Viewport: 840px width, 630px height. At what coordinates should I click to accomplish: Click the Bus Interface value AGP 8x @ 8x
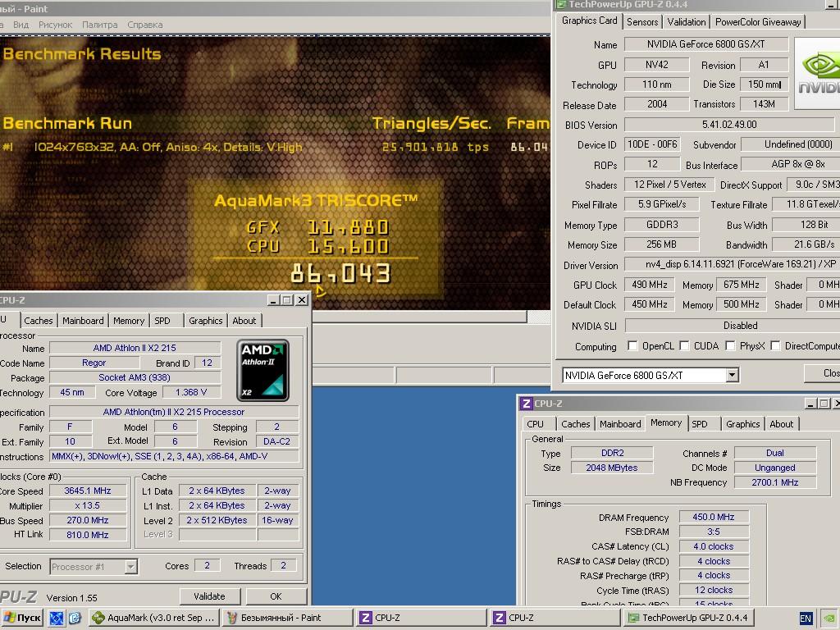[x=791, y=164]
